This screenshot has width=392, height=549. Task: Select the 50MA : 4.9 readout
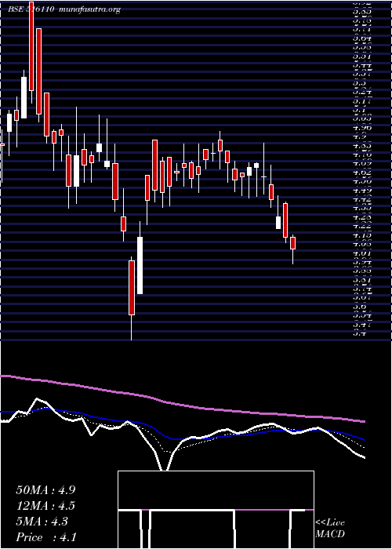click(x=45, y=490)
